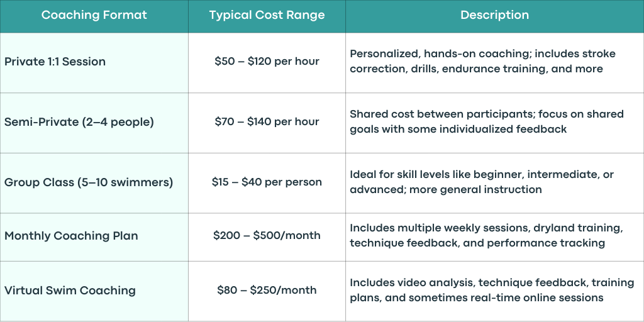
Task: Click the video analysis description text
Action: pyautogui.click(x=492, y=290)
